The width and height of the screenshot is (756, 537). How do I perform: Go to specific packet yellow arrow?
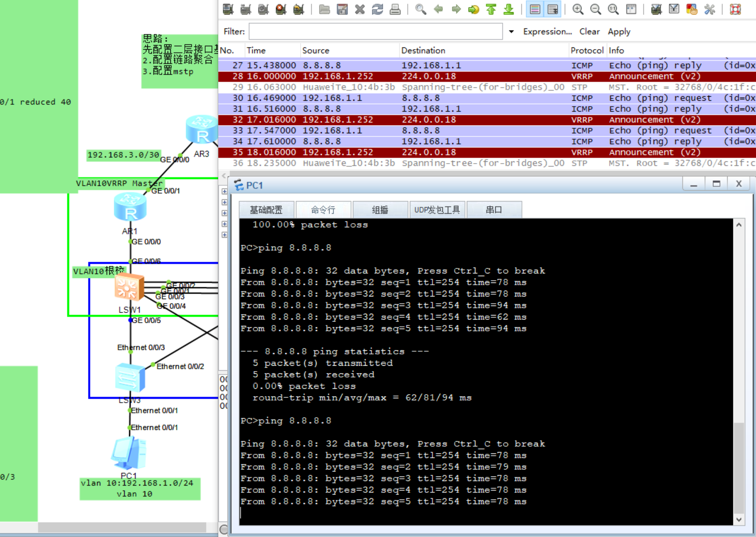coord(474,9)
